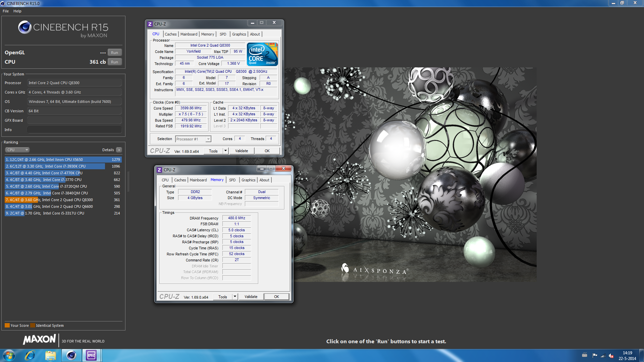
Task: Select the Core i7-3770 ranking row
Action: pos(63,180)
